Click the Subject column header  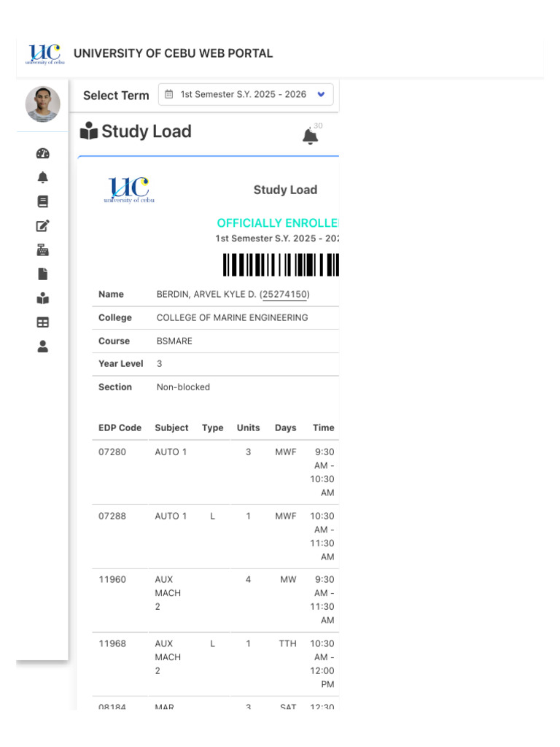pyautogui.click(x=171, y=427)
